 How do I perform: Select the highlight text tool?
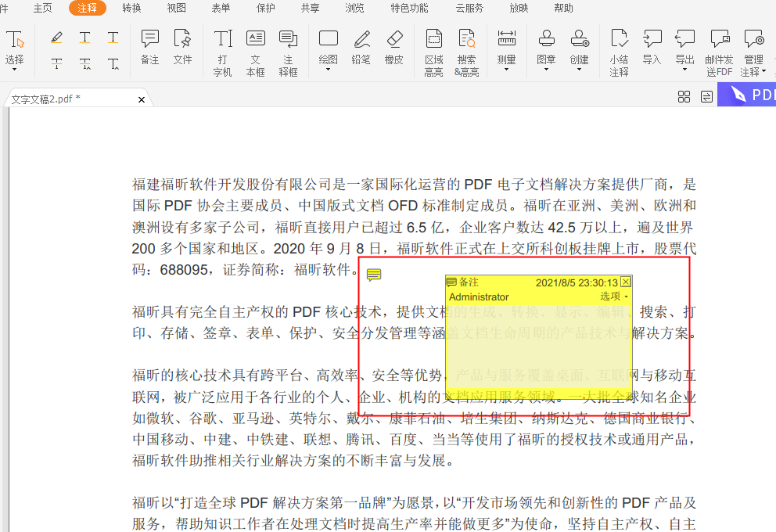tap(56, 37)
